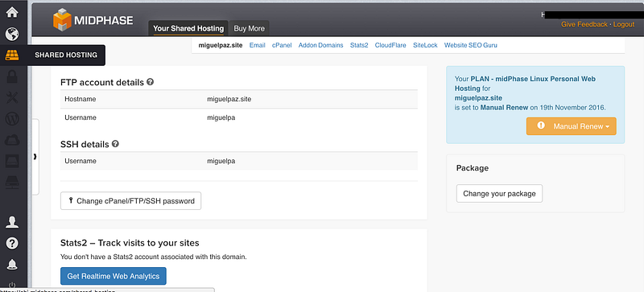Open the help question mark icon
The image size is (644, 292).
pyautogui.click(x=12, y=244)
